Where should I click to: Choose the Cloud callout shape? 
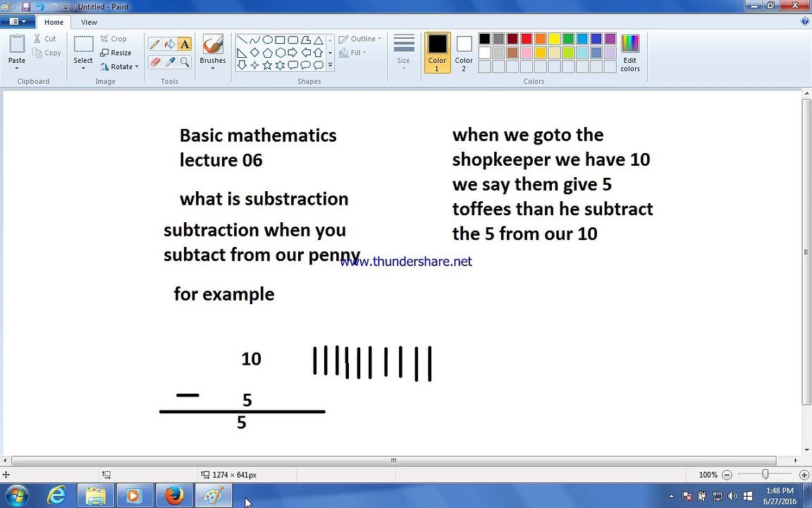(318, 65)
